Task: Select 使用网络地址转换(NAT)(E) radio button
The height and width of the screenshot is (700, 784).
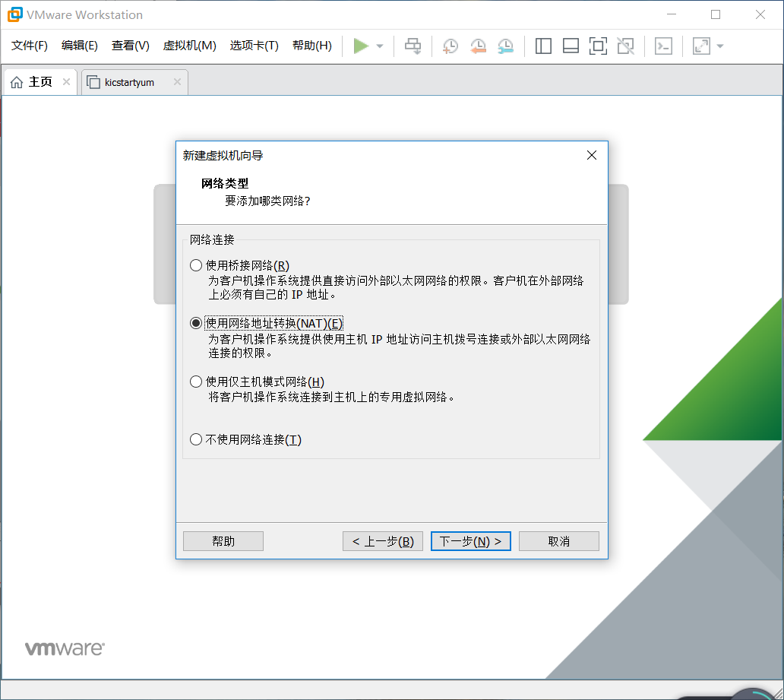Action: pos(196,323)
